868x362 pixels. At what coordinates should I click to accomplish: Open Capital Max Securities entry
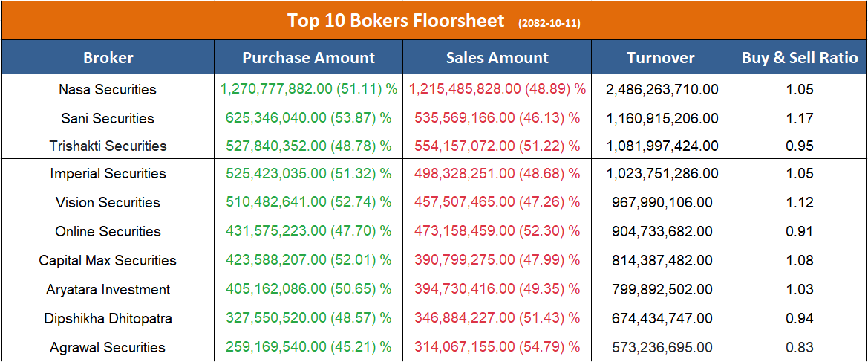108,260
